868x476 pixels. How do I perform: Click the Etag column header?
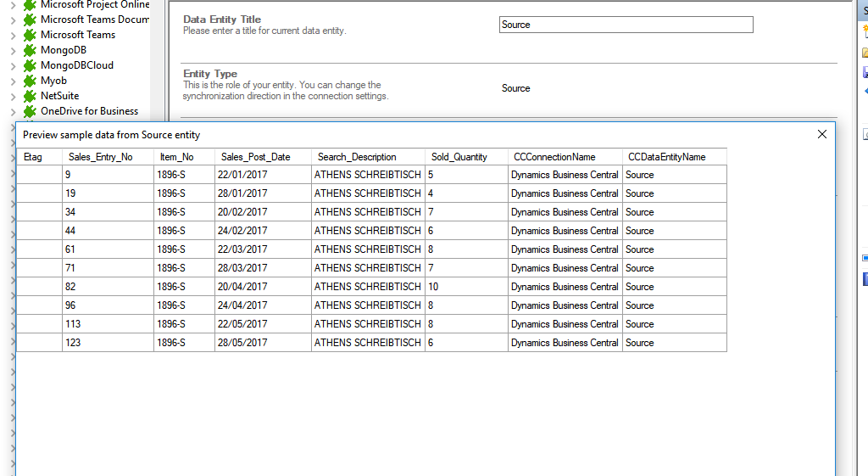click(x=33, y=157)
